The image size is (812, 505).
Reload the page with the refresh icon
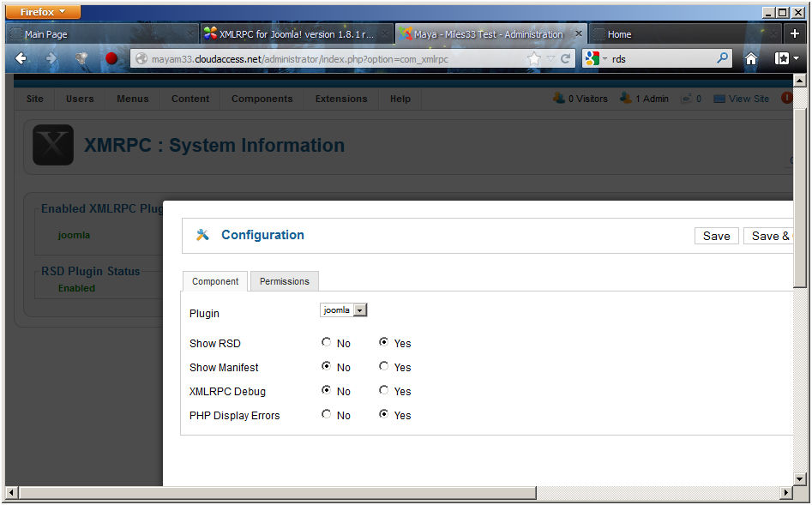click(566, 59)
